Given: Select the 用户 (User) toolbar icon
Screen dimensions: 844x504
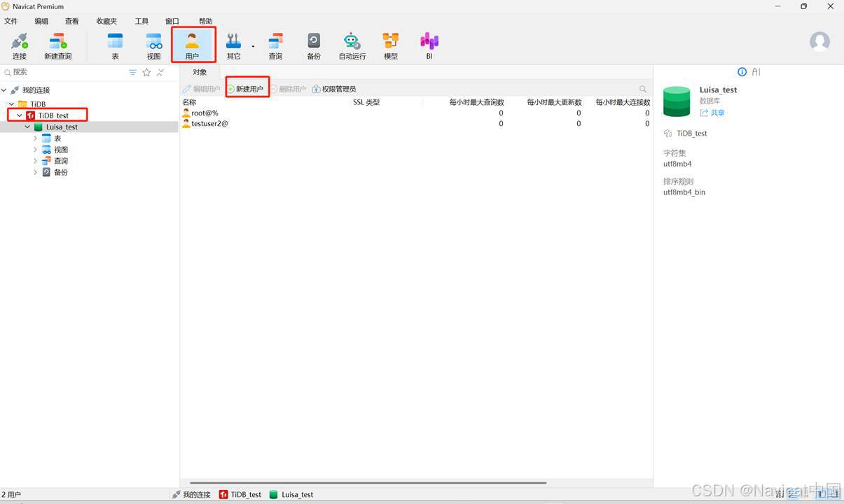Looking at the screenshot, I should click(193, 46).
